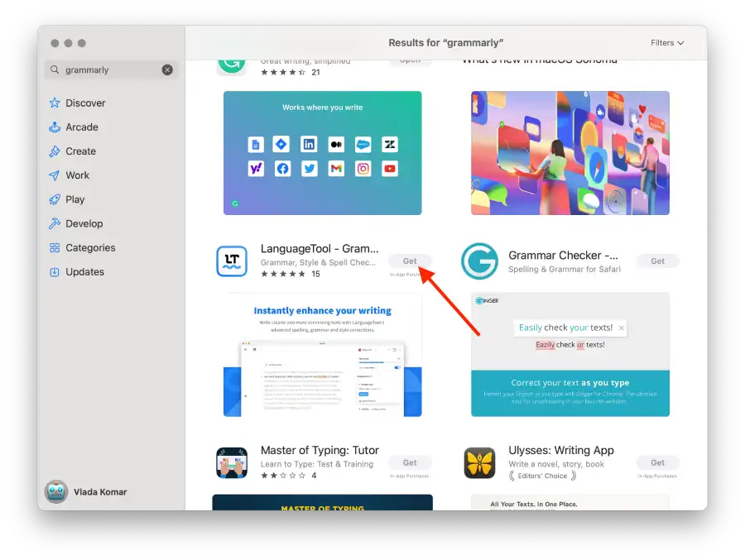
Task: Open the Grammar Checker Ginger icon
Action: click(479, 261)
